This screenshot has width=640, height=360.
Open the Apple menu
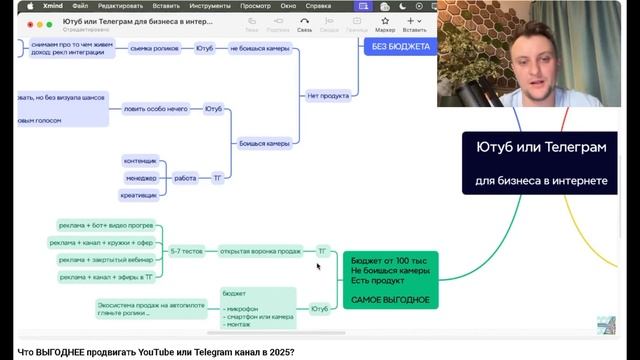pyautogui.click(x=30, y=6)
